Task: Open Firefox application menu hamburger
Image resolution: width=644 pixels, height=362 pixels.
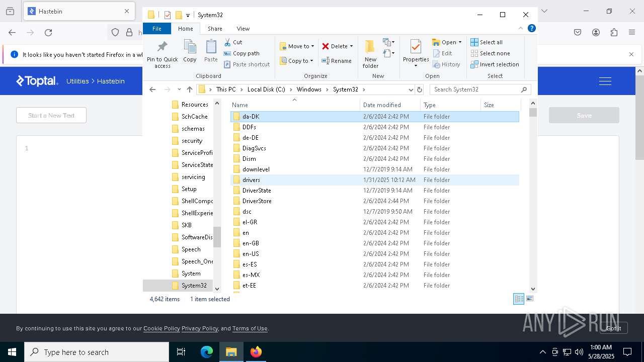Action: pos(632,33)
